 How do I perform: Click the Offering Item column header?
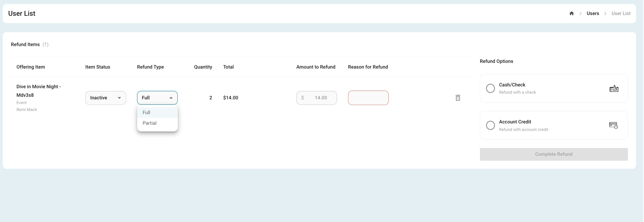point(31,67)
